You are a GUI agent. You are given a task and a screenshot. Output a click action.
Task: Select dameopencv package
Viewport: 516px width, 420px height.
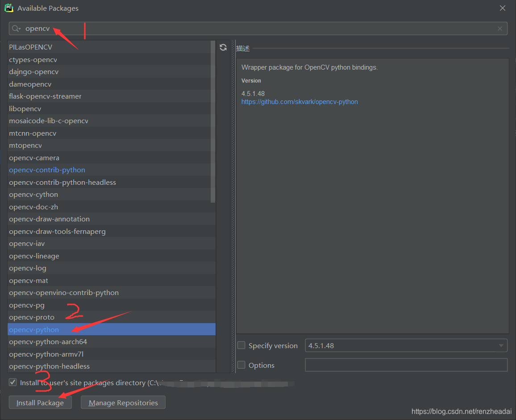(x=112, y=84)
